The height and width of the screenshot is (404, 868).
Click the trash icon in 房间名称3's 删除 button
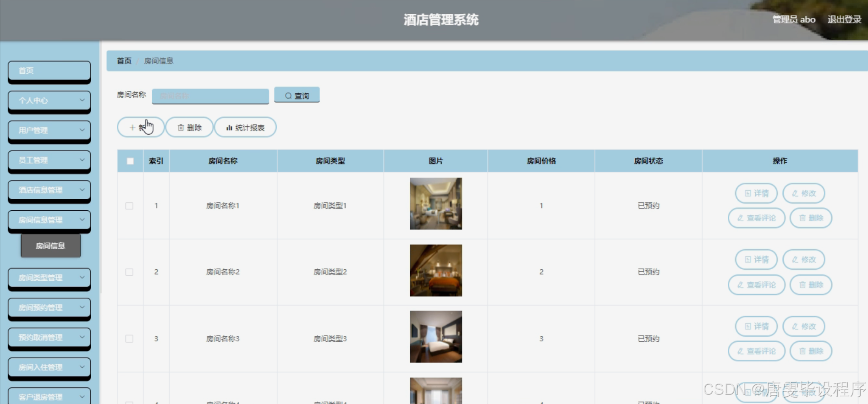[802, 351]
